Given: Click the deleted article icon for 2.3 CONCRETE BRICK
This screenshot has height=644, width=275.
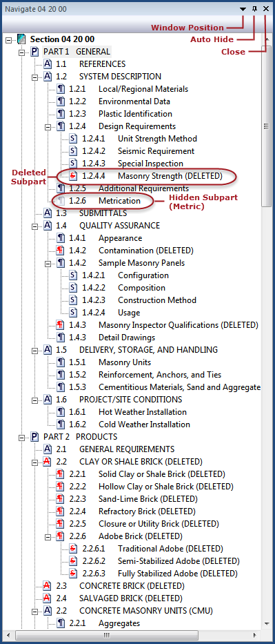Looking at the screenshot, I should click(48, 586).
